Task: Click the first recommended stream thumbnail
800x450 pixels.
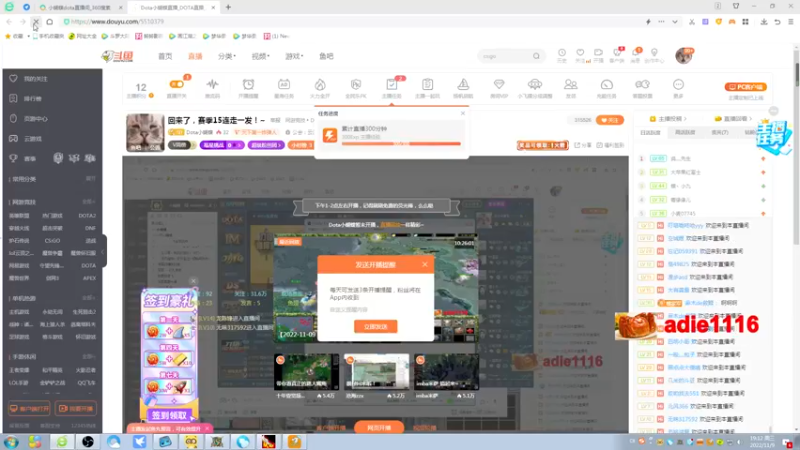Action: pos(306,372)
